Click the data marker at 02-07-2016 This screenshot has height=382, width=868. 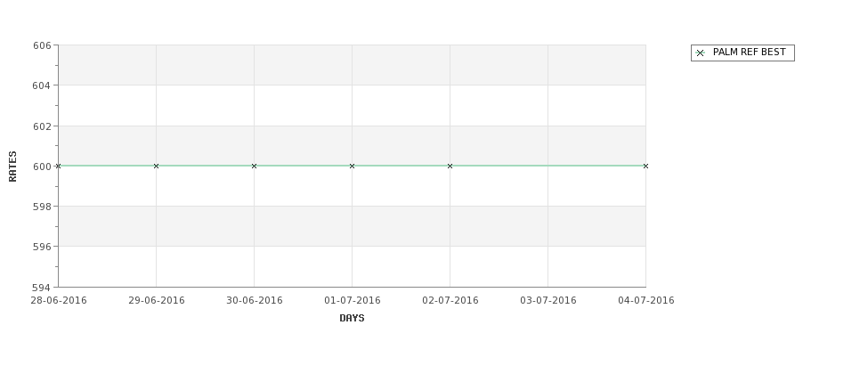tap(450, 167)
